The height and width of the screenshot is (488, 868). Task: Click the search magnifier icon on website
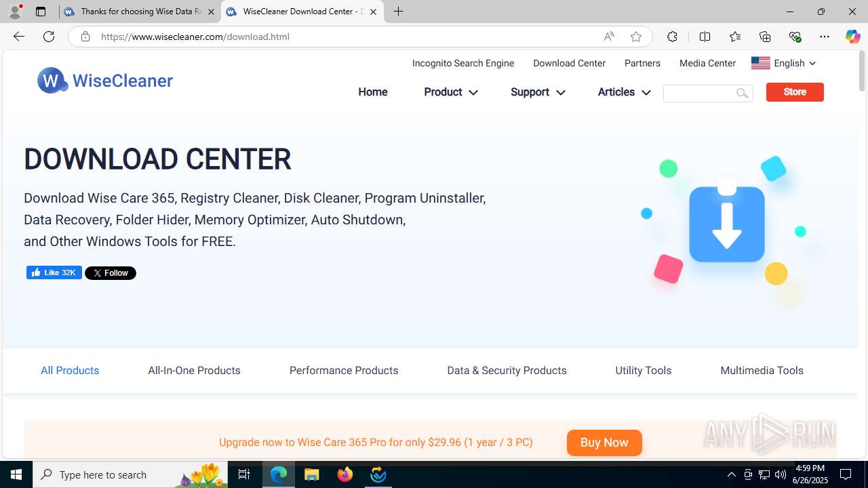(x=742, y=93)
